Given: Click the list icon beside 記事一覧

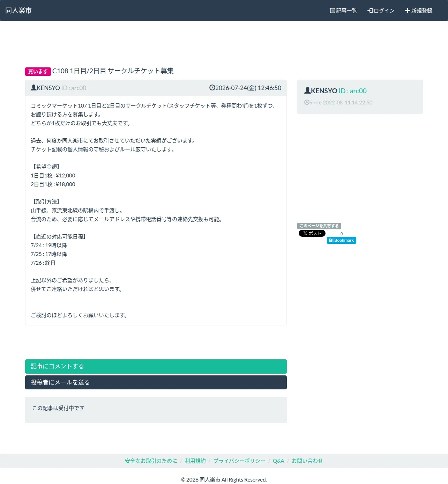Looking at the screenshot, I should point(333,10).
